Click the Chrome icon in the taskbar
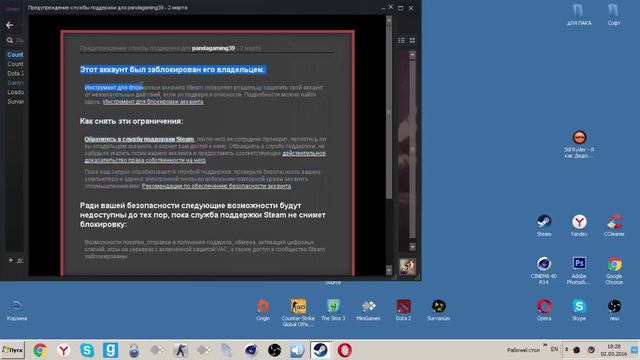Image resolution: width=640 pixels, height=360 pixels. [x=40, y=350]
